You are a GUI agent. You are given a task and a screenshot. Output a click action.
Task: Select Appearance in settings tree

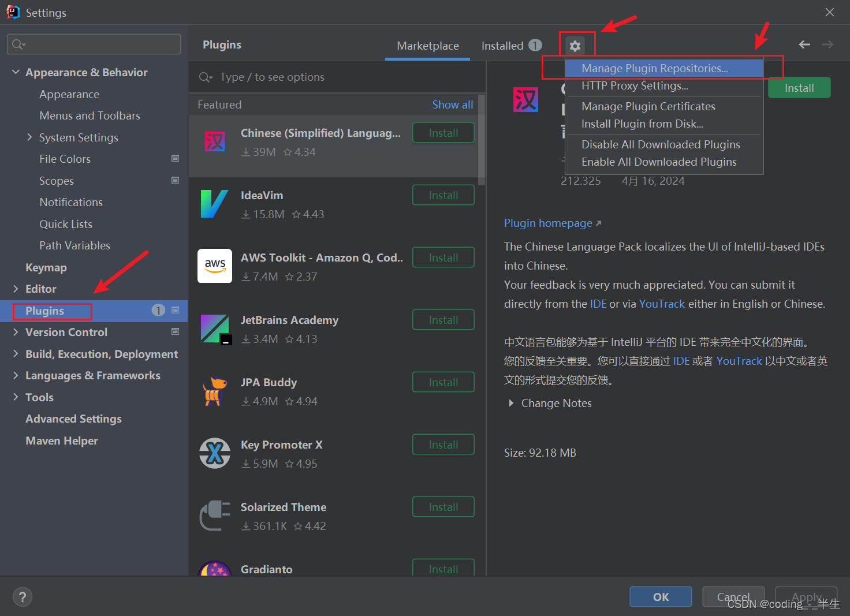coord(69,94)
